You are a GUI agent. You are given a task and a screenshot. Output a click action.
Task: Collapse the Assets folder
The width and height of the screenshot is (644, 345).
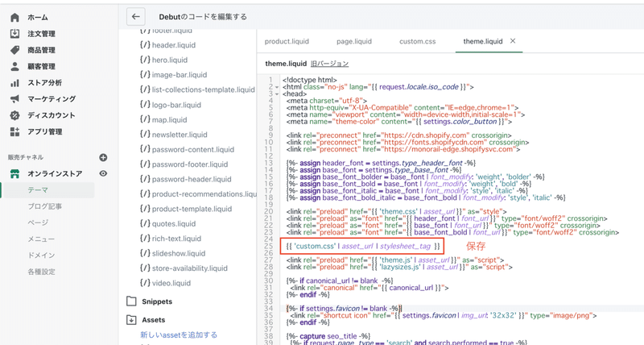(153, 320)
